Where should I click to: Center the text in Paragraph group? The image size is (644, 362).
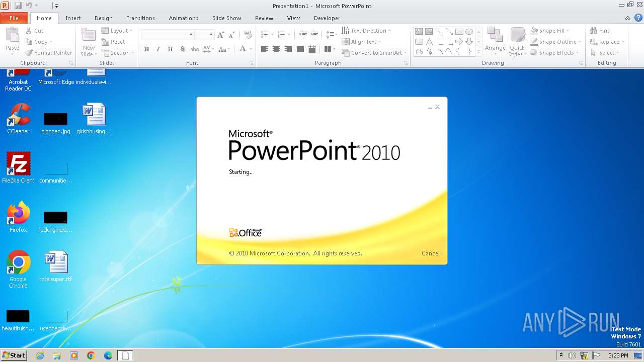click(x=276, y=49)
